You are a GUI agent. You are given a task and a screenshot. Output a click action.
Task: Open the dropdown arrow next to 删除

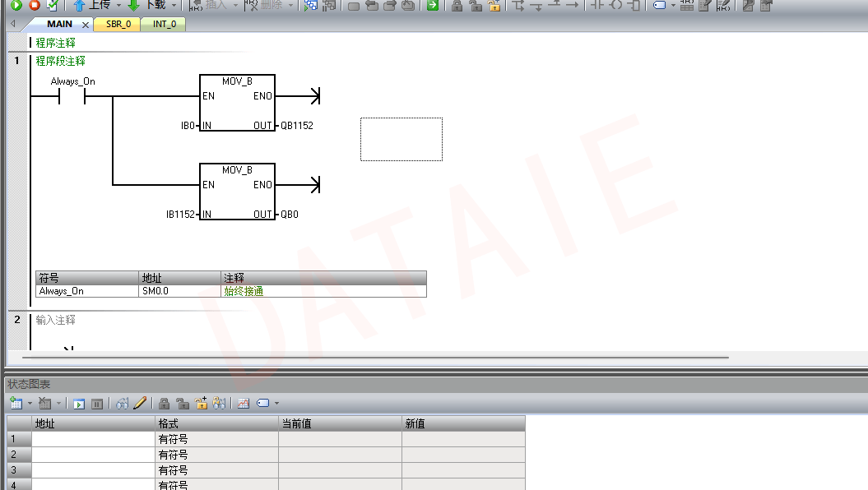290,6
